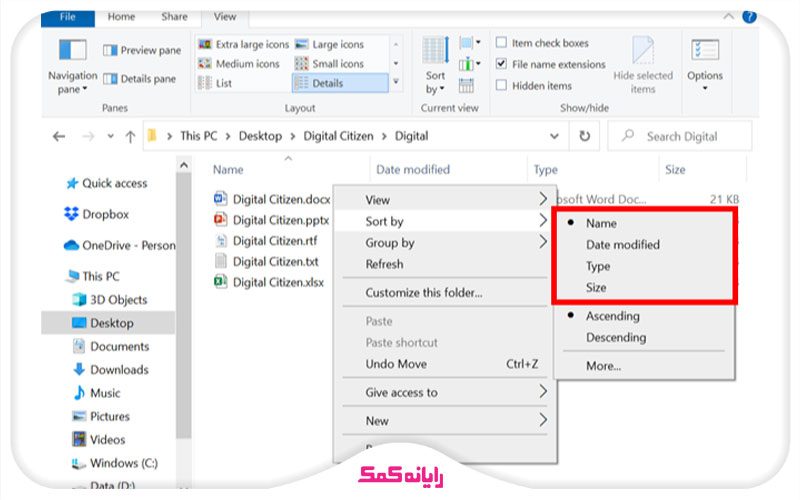Enable Item check boxes option

coord(502,43)
